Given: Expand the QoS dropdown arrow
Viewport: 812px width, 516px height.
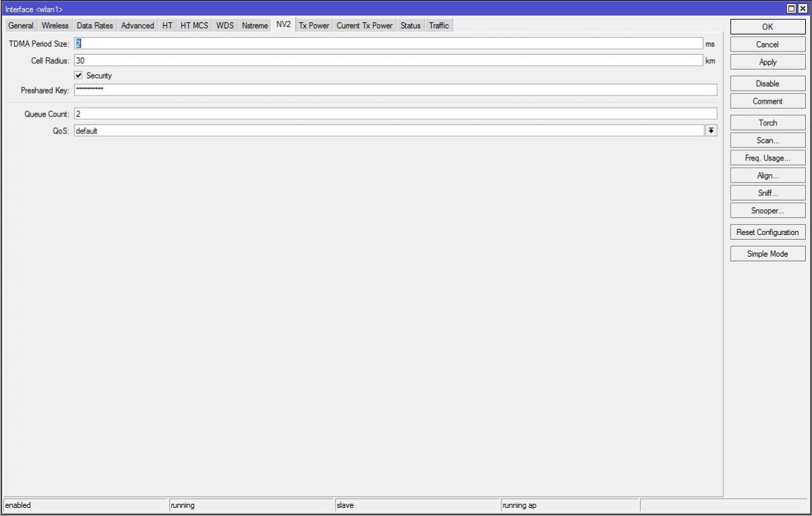Looking at the screenshot, I should tap(711, 131).
